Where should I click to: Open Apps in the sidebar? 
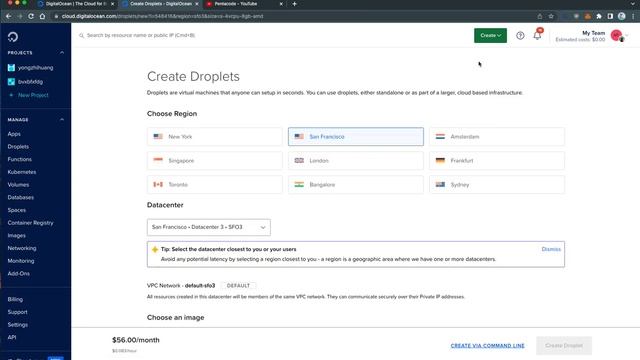coord(14,134)
